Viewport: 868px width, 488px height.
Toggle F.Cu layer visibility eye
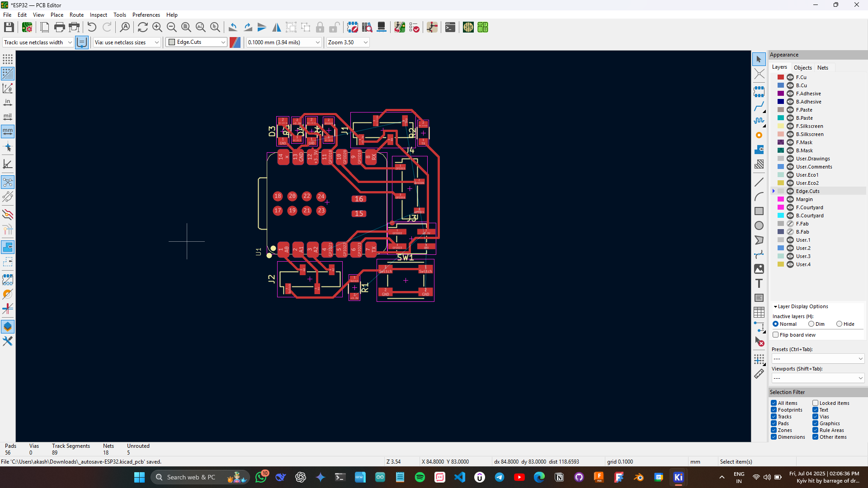coord(790,77)
